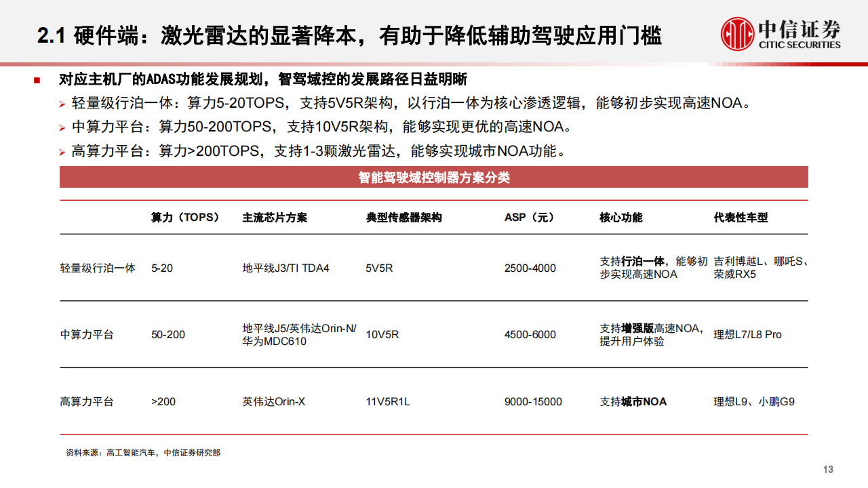
Task: Click the slide title about 激光雷达的显著降本
Action: (x=350, y=35)
